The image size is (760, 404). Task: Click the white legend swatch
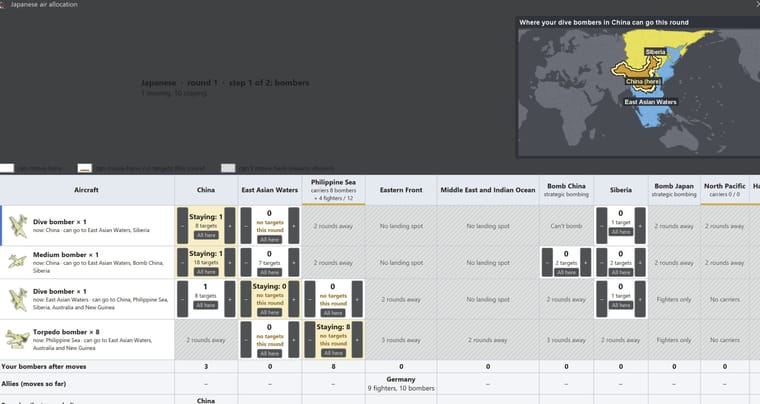[7, 168]
